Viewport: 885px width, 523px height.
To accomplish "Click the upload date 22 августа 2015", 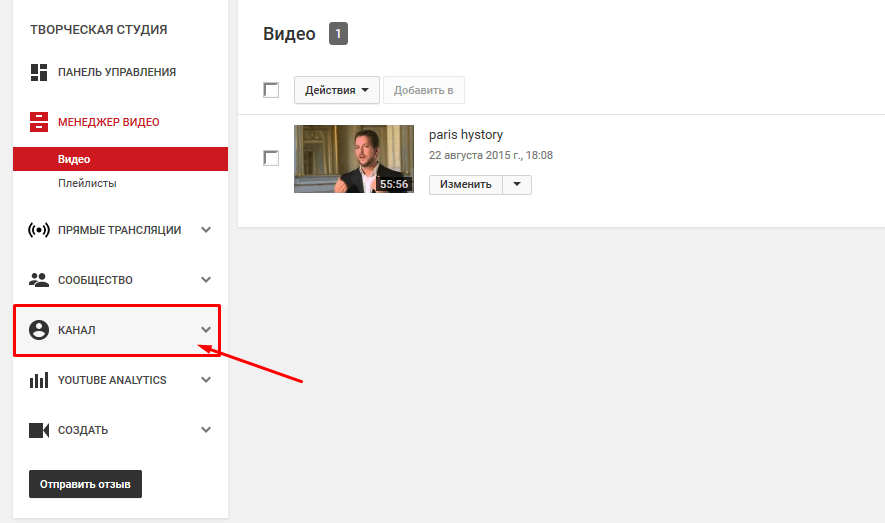I will coord(490,155).
